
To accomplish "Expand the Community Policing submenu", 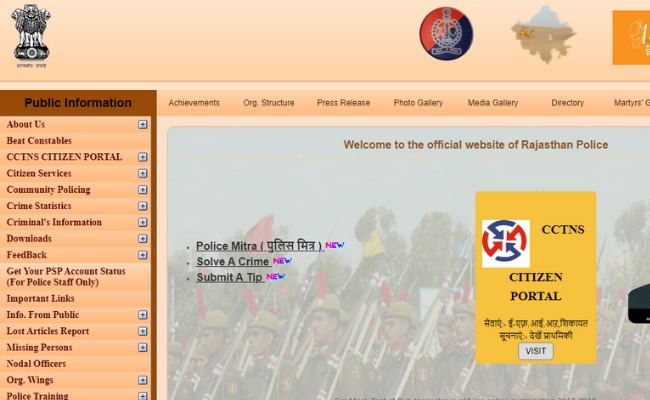I will (x=143, y=189).
